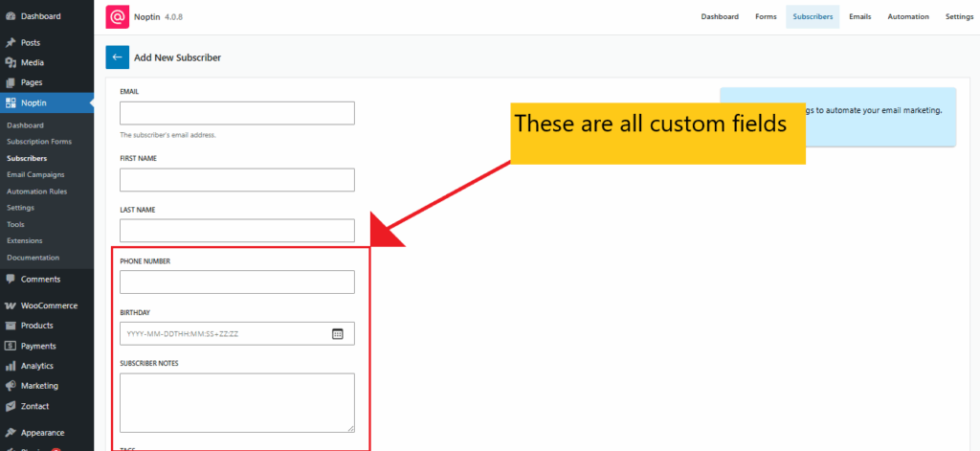Click the Marketing megaphone icon
The height and width of the screenshot is (451, 980).
coord(10,386)
